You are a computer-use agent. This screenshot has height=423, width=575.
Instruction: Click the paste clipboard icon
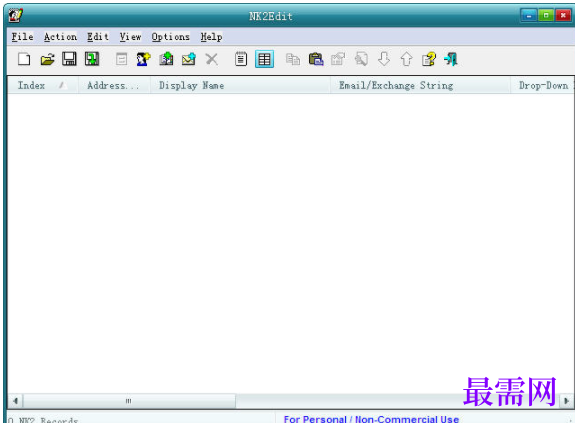coord(316,59)
